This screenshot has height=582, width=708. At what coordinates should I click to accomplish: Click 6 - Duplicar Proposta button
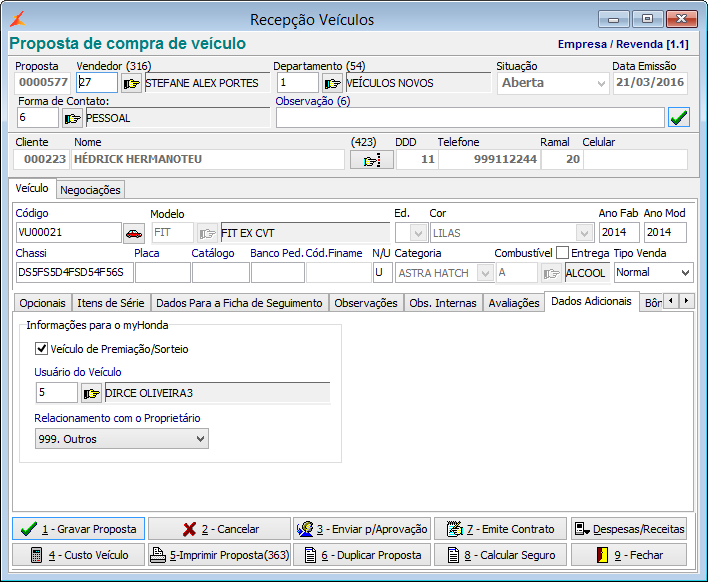coord(362,555)
